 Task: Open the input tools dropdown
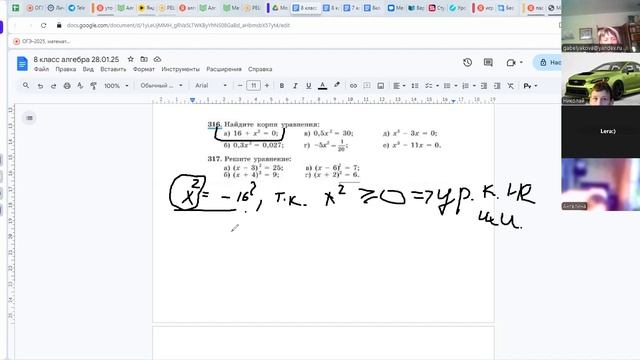coord(530,86)
